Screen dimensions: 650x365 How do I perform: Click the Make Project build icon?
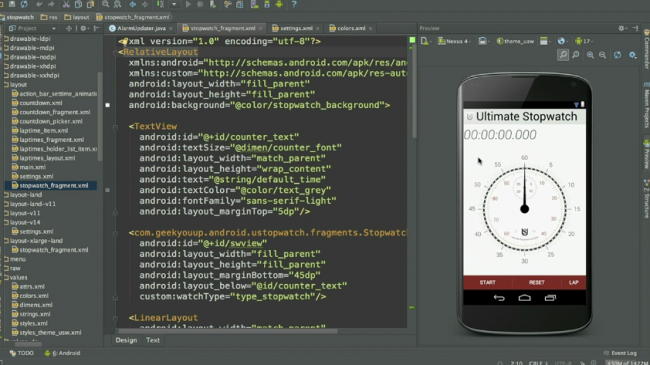160,4
